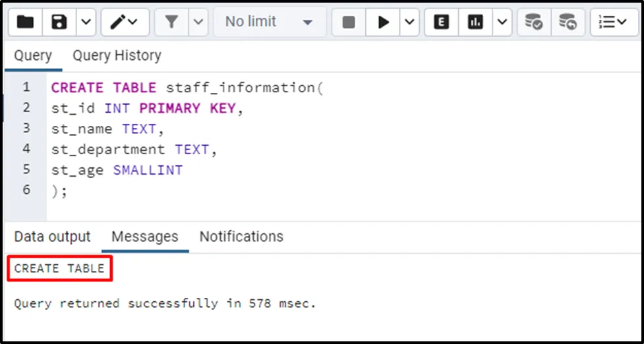The height and width of the screenshot is (344, 644).
Task: Expand the Explain options dropdown arrow
Action: 502,22
